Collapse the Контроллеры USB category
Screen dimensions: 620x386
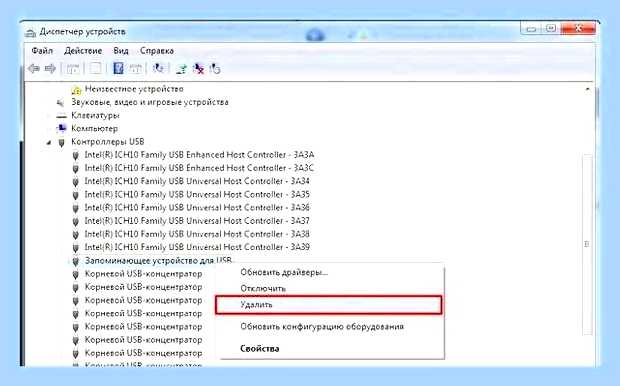49,142
